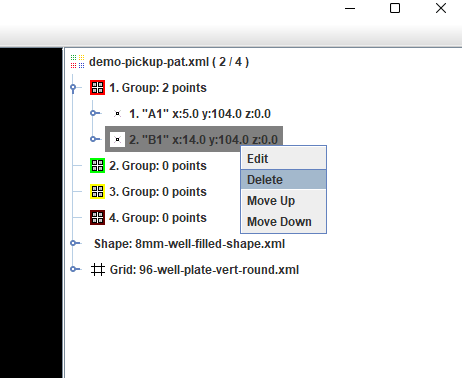Click the point marker icon beside "B1"
The image size is (462, 378).
[x=117, y=139]
